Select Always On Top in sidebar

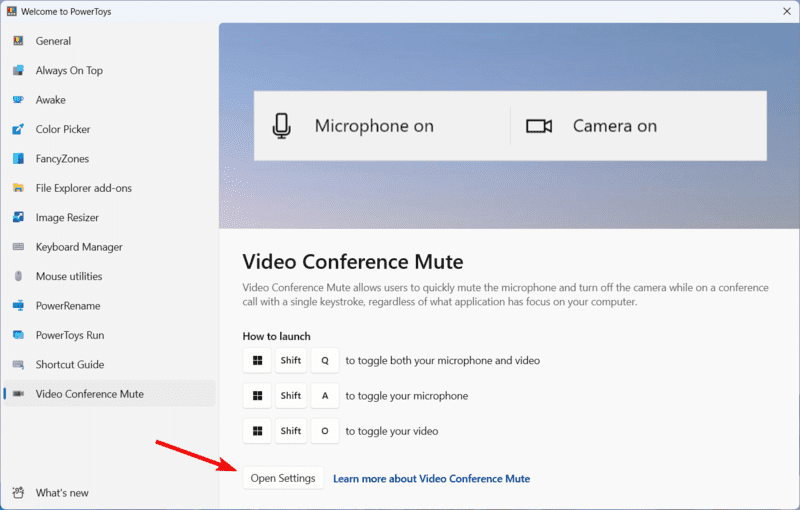pos(109,70)
